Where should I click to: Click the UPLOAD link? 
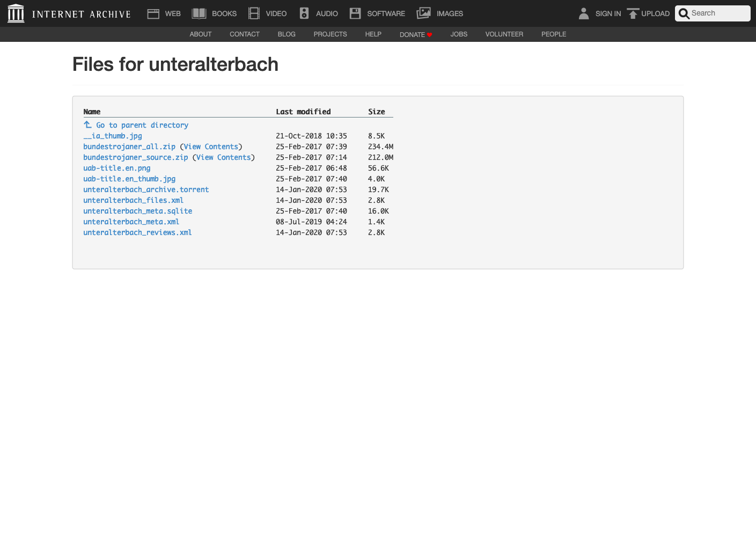(x=656, y=14)
